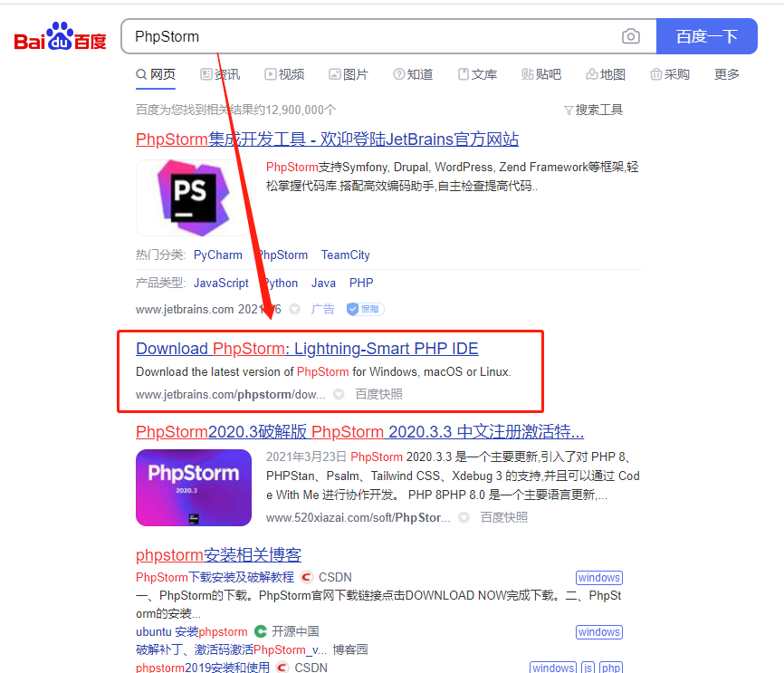784x673 pixels.
Task: Open 百度快照 for 520xiazai result
Action: pyautogui.click(x=504, y=517)
